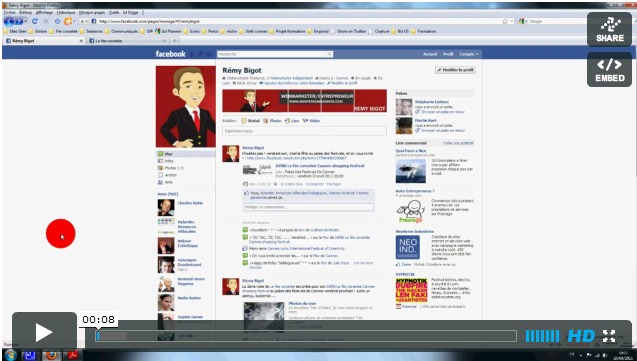
Task: Toggle HD quality
Action: click(x=581, y=336)
